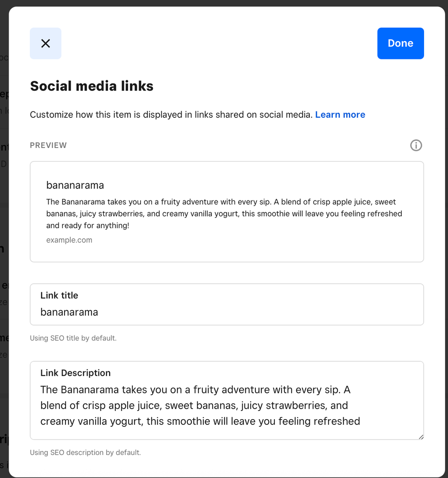The height and width of the screenshot is (478, 448).
Task: Close the Social media links dialog
Action: (x=45, y=44)
